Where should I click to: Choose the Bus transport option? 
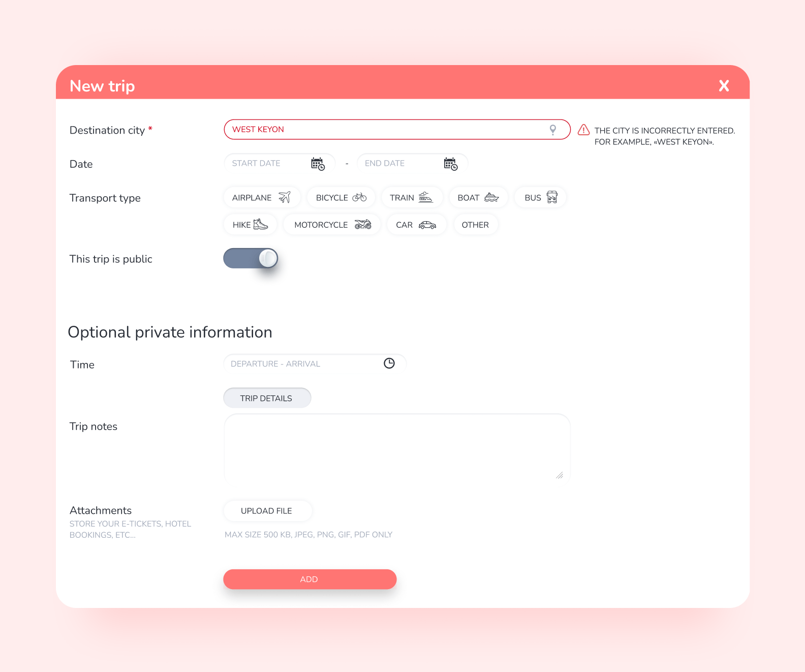click(x=540, y=198)
